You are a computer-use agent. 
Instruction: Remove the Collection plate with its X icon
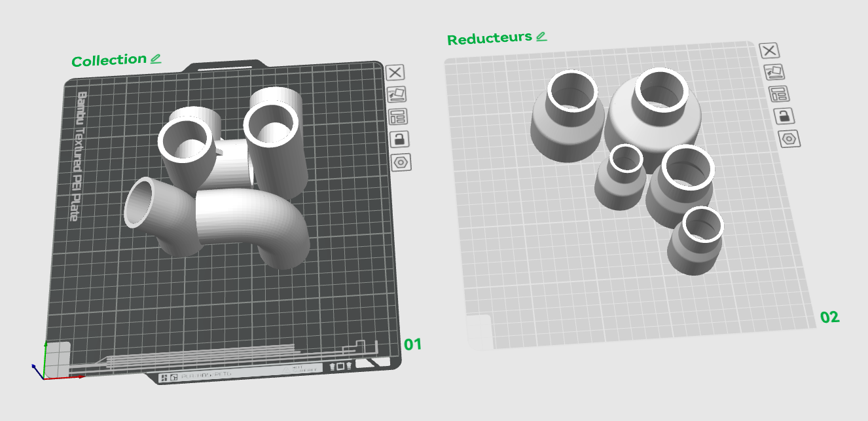[x=395, y=73]
